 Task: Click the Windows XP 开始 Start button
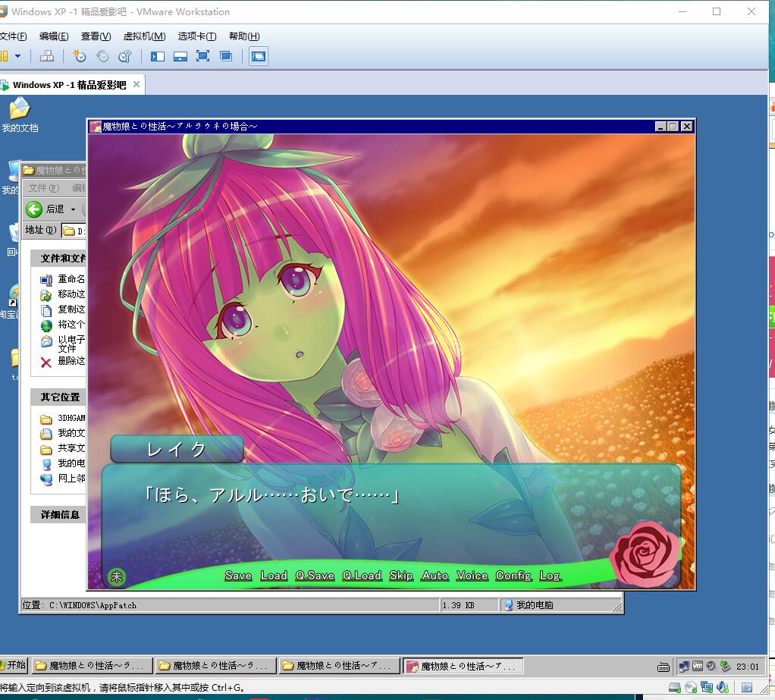pyautogui.click(x=13, y=665)
